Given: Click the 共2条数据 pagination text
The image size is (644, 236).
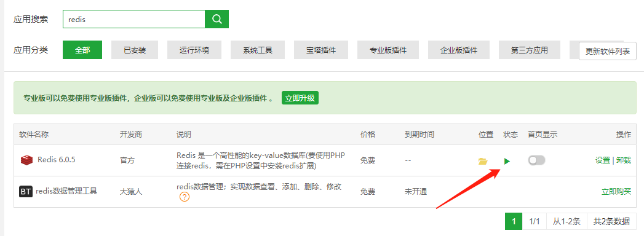Looking at the screenshot, I should click(611, 222).
